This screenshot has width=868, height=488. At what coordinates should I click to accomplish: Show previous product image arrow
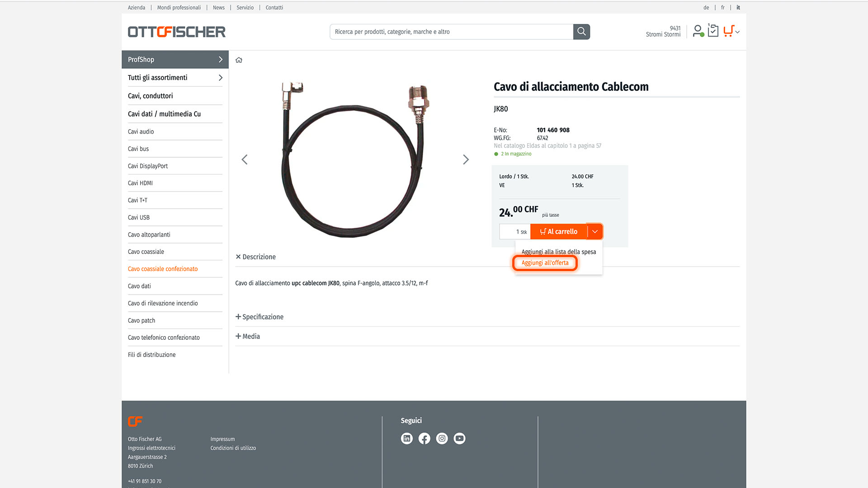tap(245, 160)
